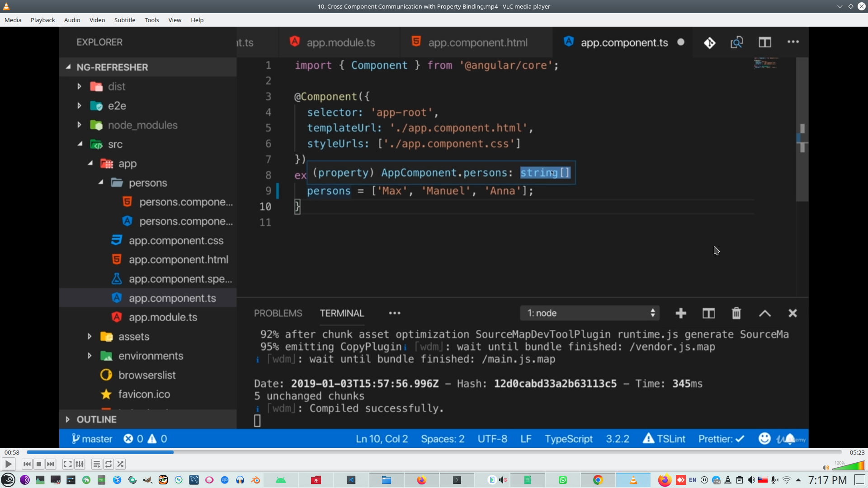
Task: Collapse the src folder
Action: tap(80, 144)
